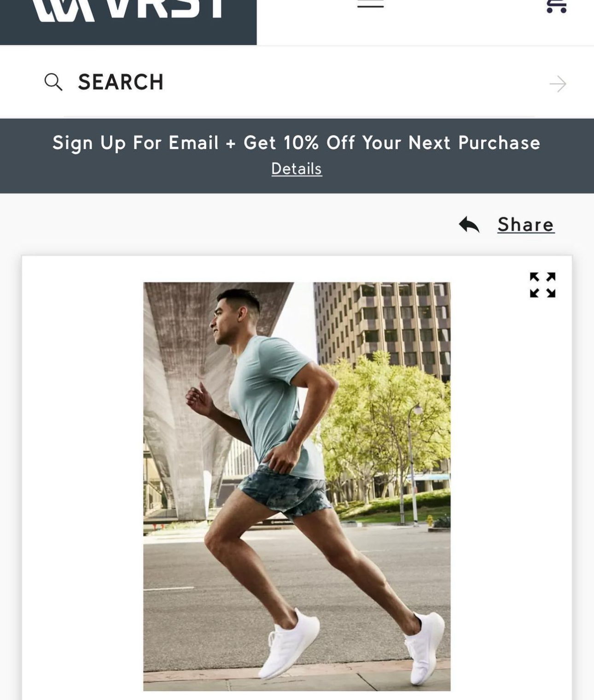
Task: Click the email sign-up promo banner text
Action: [296, 143]
